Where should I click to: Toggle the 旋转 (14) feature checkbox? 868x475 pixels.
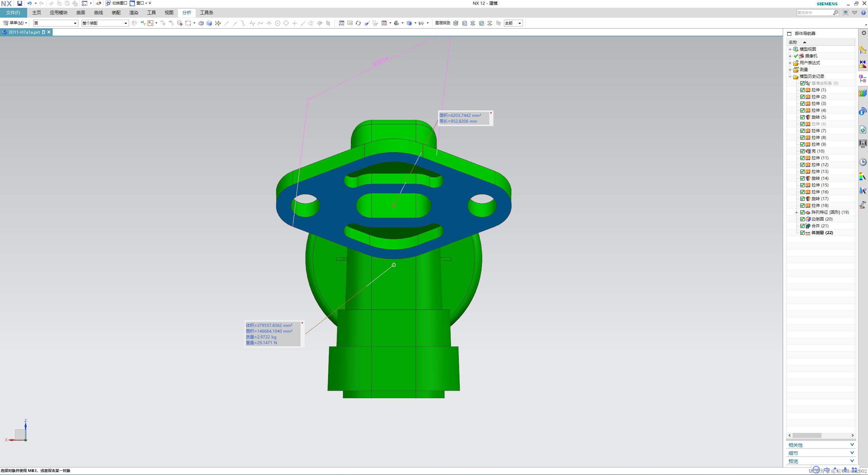point(802,178)
